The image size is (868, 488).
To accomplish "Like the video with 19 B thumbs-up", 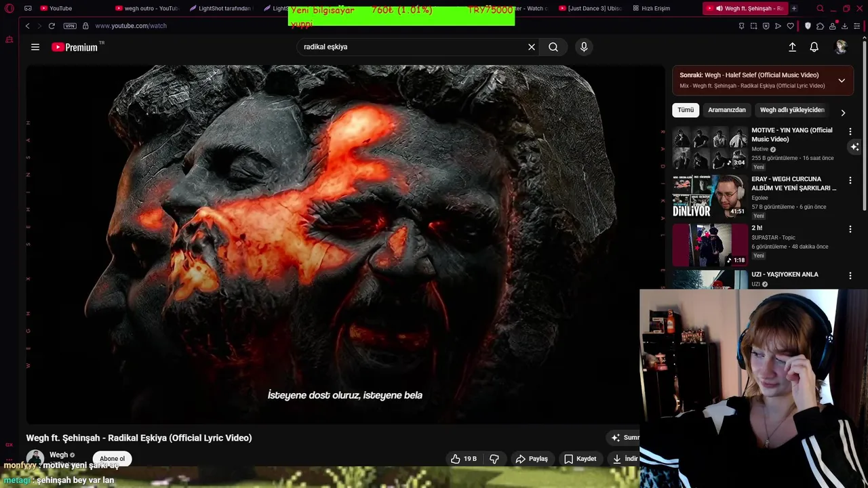I will (464, 459).
